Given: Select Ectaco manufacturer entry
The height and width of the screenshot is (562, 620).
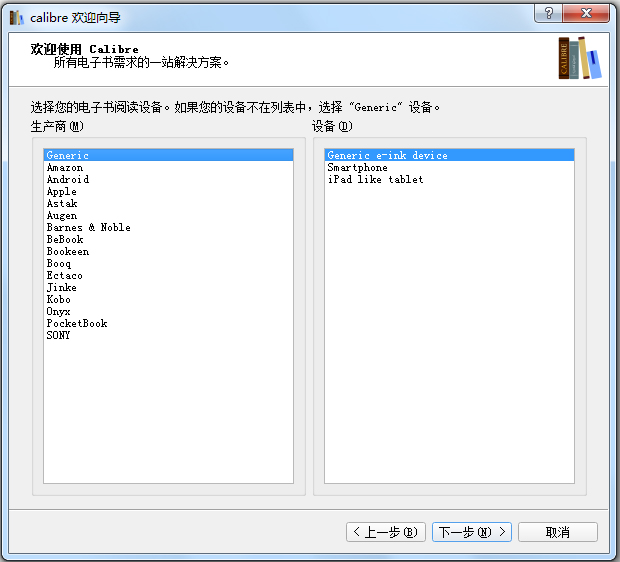Looking at the screenshot, I should click(x=168, y=275).
